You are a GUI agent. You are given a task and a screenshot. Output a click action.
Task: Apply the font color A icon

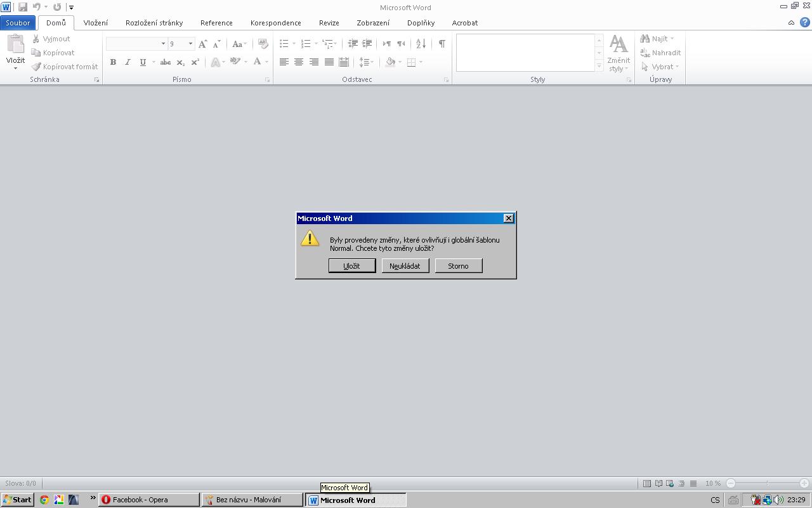click(257, 62)
